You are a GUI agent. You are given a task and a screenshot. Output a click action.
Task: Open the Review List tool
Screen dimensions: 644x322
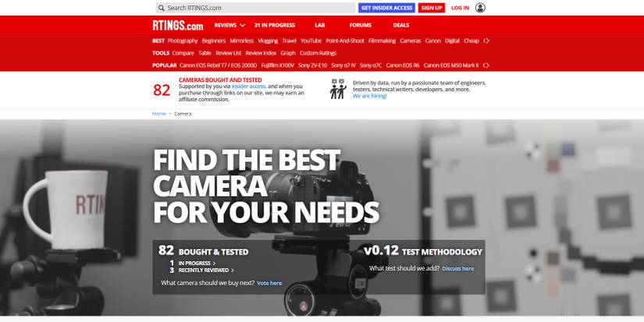pos(229,53)
